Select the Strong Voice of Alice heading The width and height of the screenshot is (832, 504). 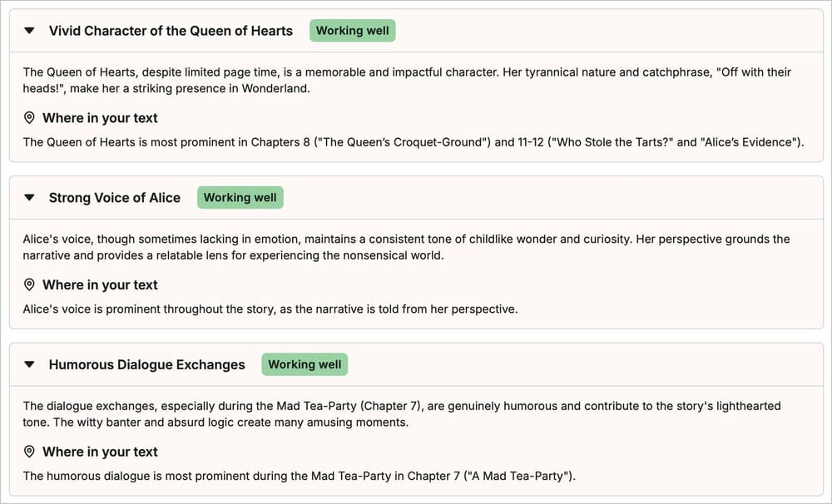point(115,198)
